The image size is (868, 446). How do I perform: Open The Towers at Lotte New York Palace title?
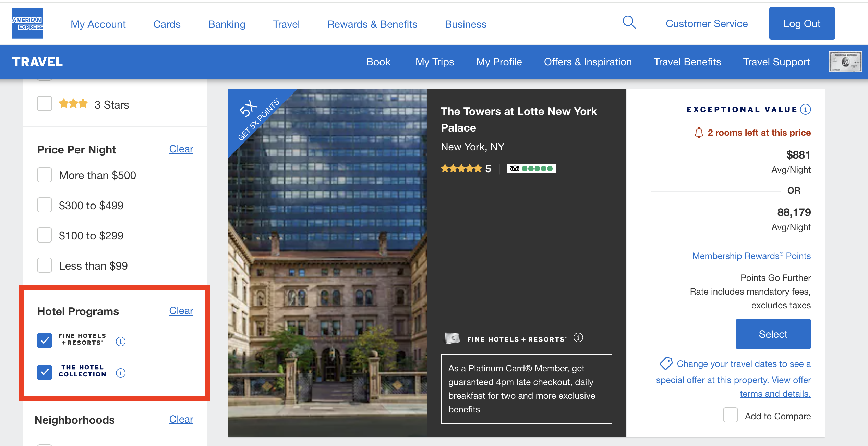[519, 119]
